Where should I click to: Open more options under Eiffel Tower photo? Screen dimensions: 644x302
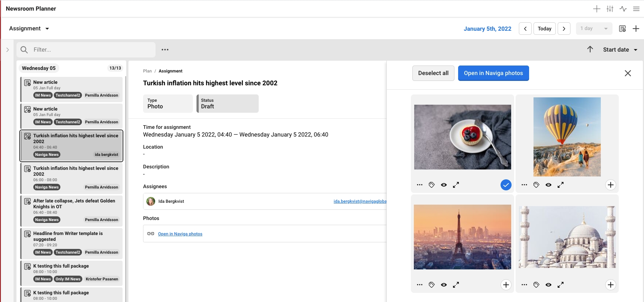coord(420,285)
